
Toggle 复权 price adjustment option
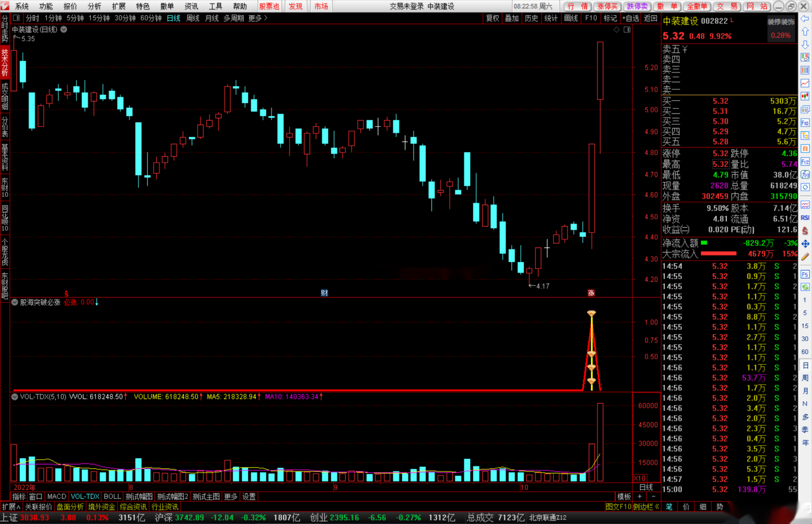pos(492,18)
